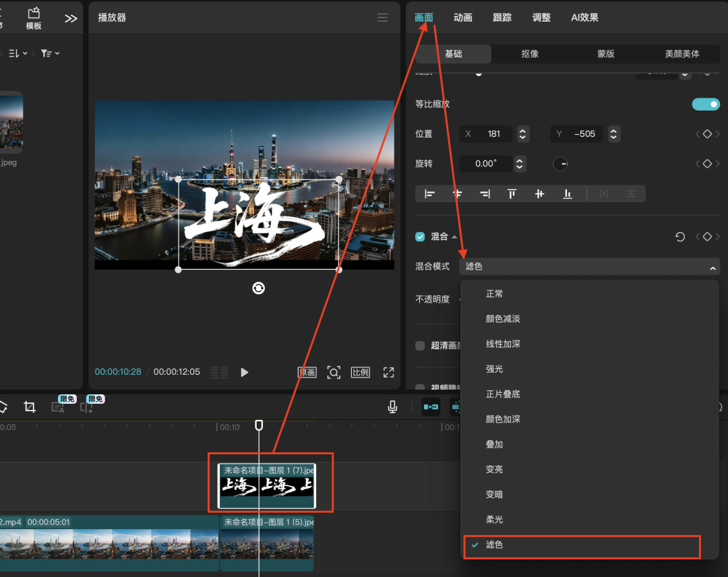Toggle the 等比缩放 switch

click(706, 104)
